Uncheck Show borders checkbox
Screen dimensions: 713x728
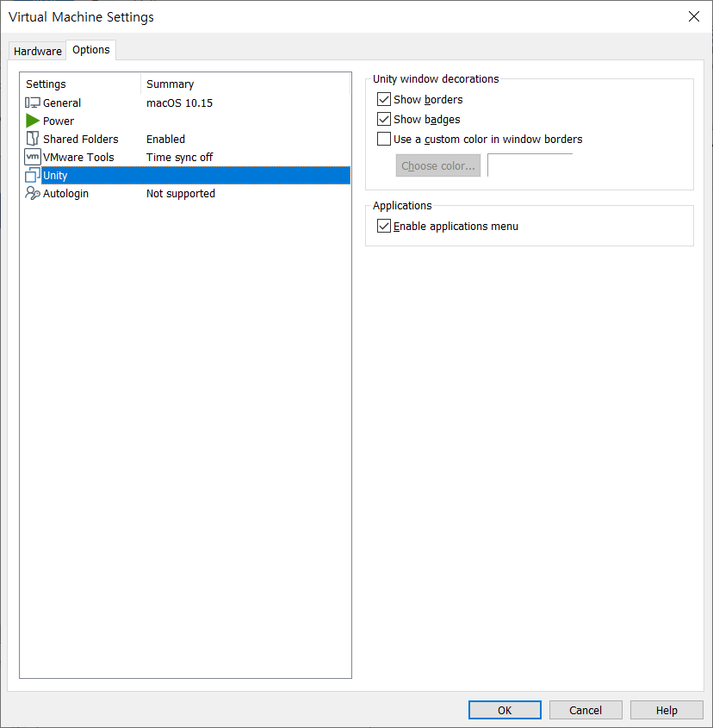click(384, 99)
